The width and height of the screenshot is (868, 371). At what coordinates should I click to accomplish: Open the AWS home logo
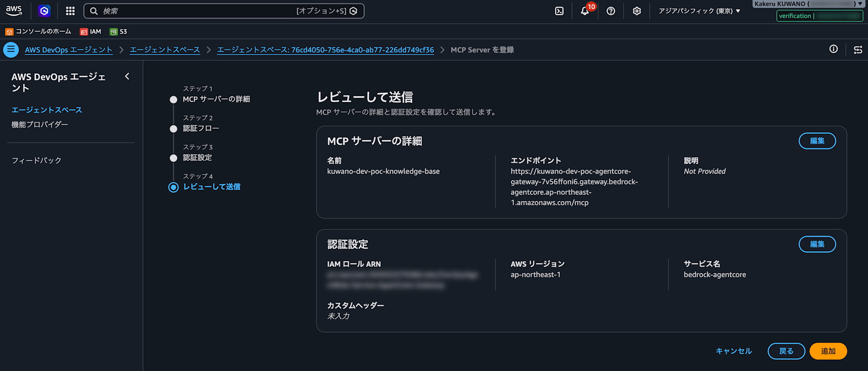tap(14, 11)
